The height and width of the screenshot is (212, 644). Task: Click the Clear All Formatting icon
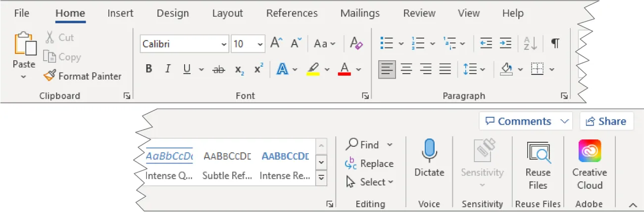[356, 43]
